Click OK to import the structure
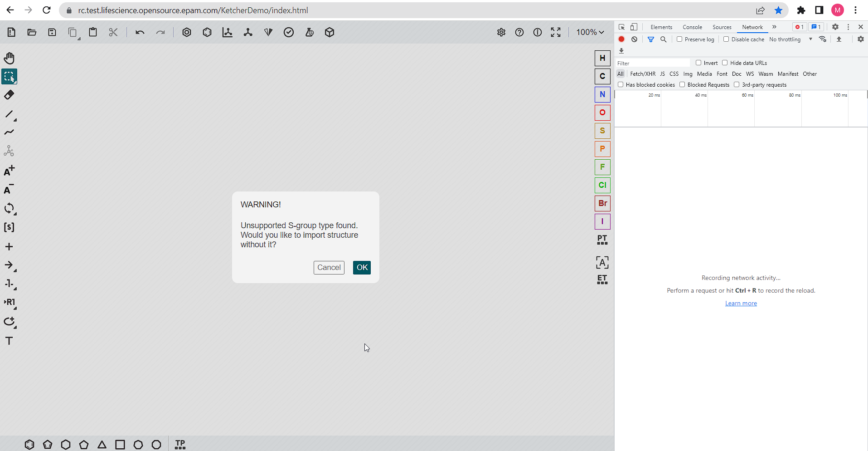The image size is (868, 451). coord(361,267)
